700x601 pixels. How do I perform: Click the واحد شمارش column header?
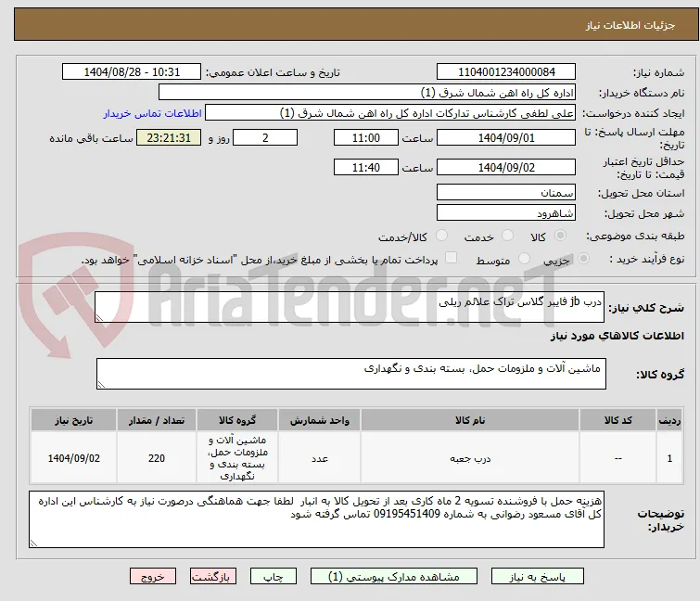320,420
